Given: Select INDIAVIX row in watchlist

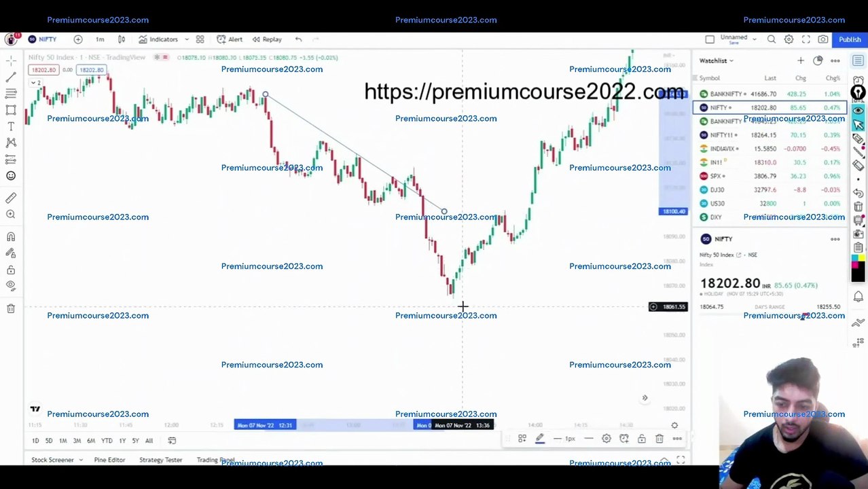Looking at the screenshot, I should click(x=770, y=149).
